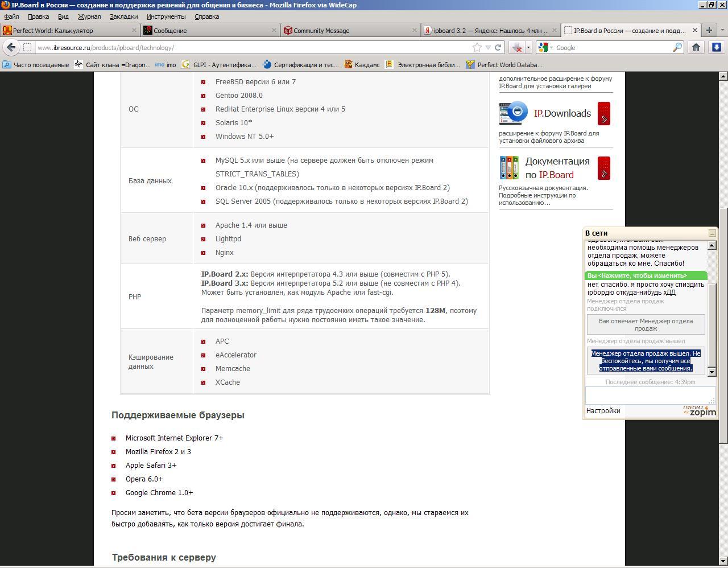
Task: Open the Документация по IP.Board link
Action: pos(557,168)
